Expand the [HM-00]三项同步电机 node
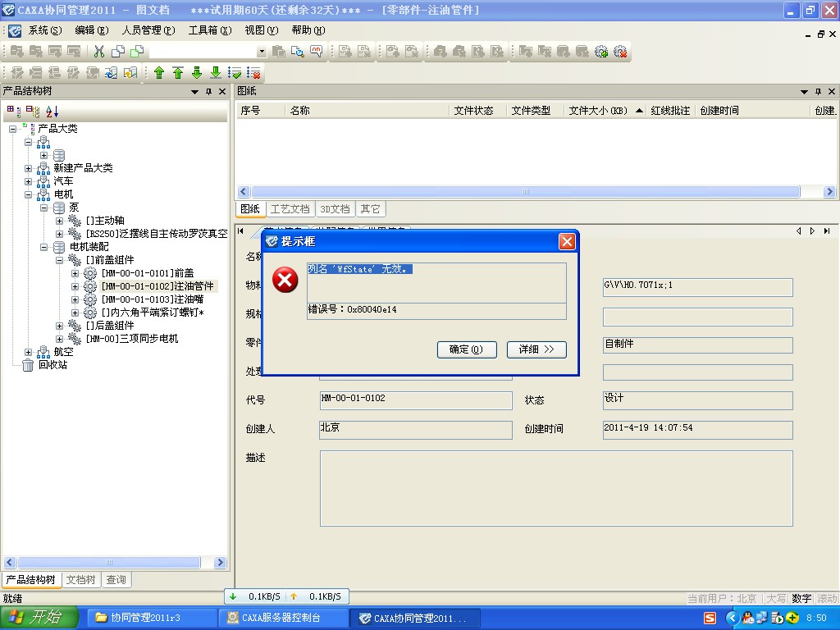This screenshot has height=630, width=840. (x=59, y=339)
